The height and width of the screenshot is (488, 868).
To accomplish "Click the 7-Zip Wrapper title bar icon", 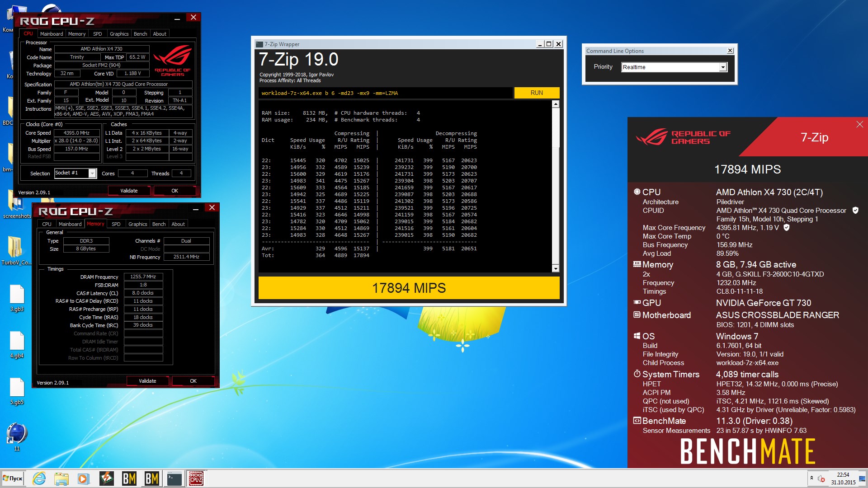I will point(259,44).
